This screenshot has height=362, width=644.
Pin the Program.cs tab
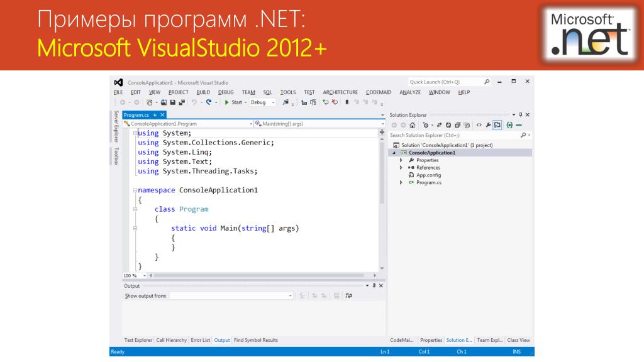(x=155, y=116)
